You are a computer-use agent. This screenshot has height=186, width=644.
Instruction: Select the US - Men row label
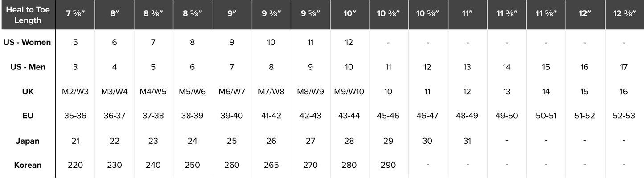point(28,67)
